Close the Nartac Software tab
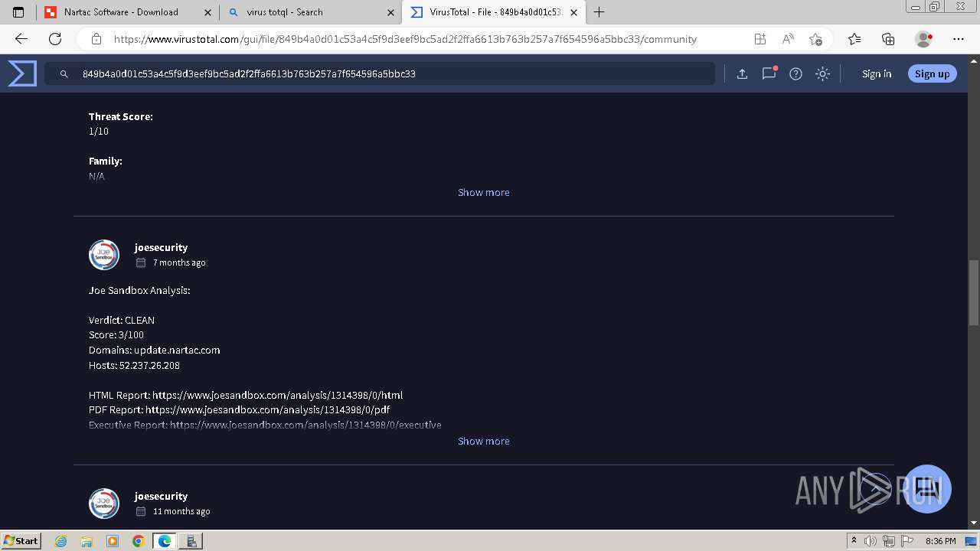 (x=207, y=12)
